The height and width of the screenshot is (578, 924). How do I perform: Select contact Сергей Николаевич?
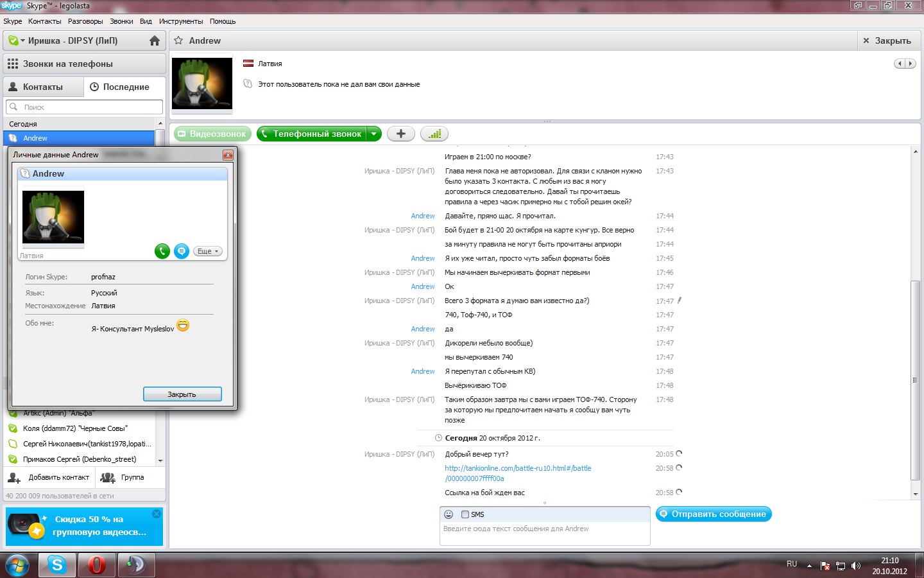[x=79, y=444]
